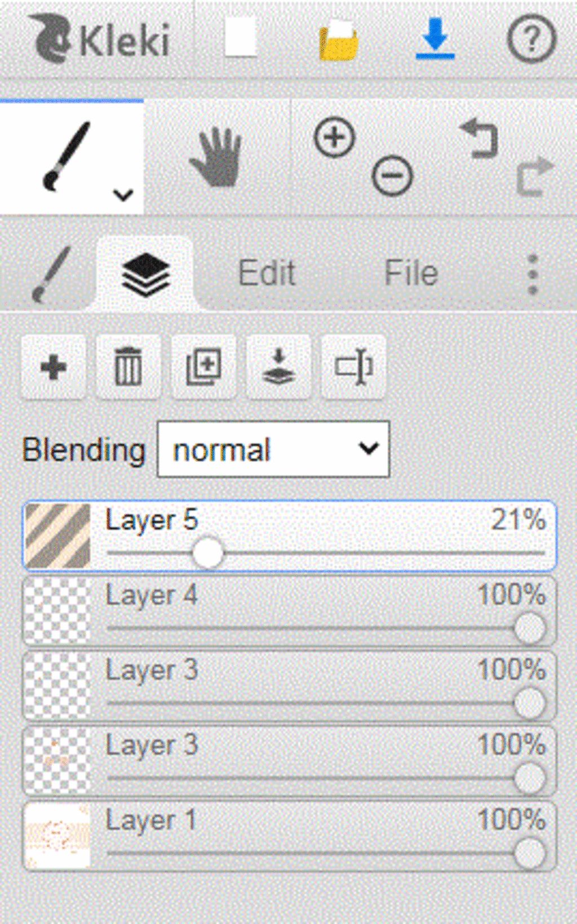Save the image using the download icon
The width and height of the screenshot is (577, 924).
pos(435,38)
